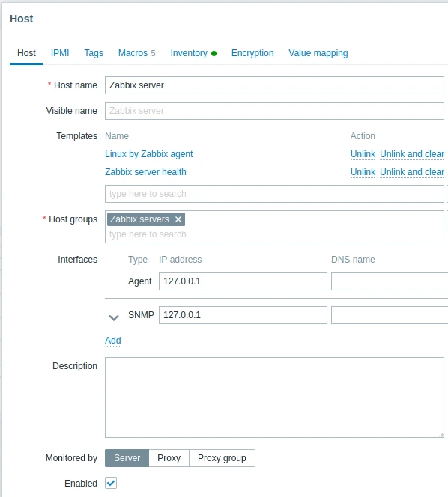Select Proxy in Monitored by
The height and width of the screenshot is (497, 448).
click(x=169, y=458)
